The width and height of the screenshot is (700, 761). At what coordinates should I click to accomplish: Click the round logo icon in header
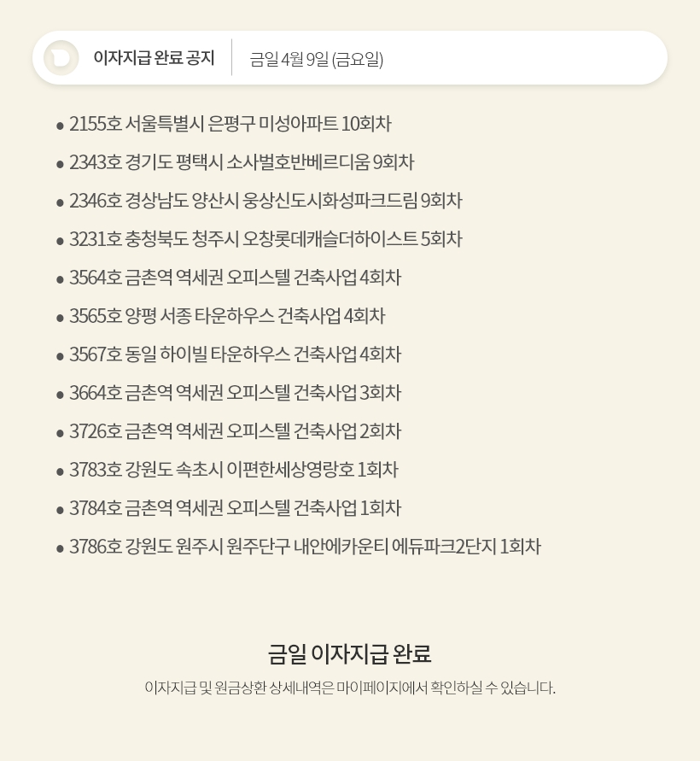pos(61,58)
